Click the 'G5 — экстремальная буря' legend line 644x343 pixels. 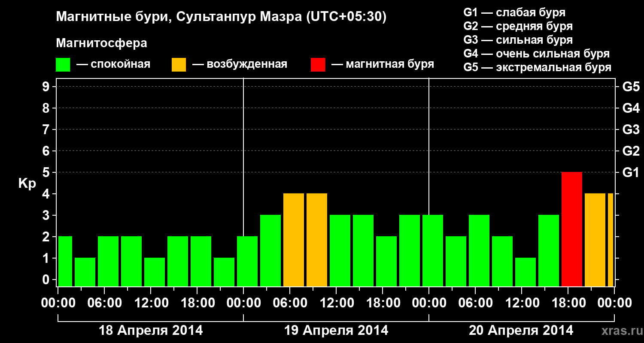coord(538,67)
